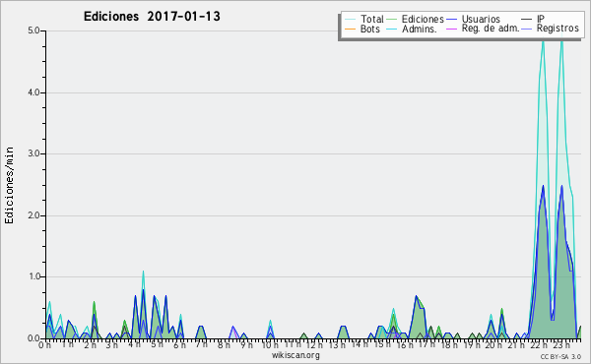
Task: Click the y-axis value 5.0
Action: pyautogui.click(x=33, y=30)
